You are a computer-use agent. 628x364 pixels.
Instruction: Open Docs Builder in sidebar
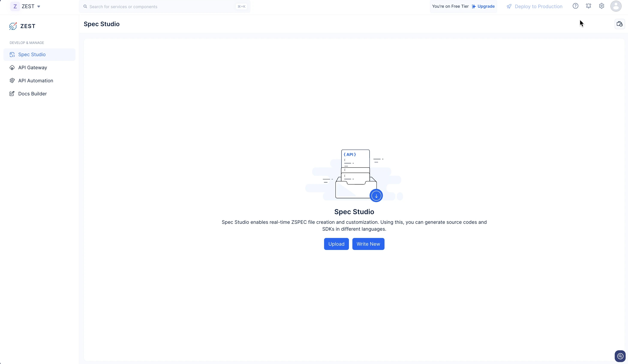(39, 94)
